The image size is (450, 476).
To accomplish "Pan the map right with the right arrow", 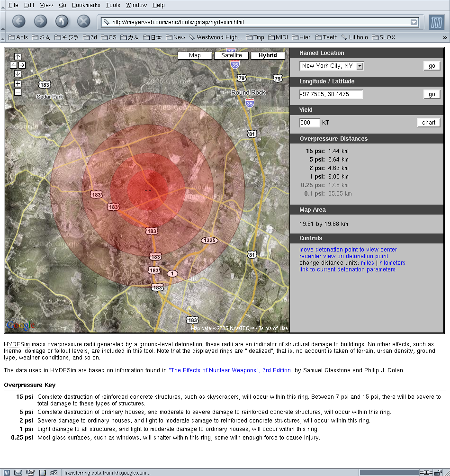I will coord(22,65).
